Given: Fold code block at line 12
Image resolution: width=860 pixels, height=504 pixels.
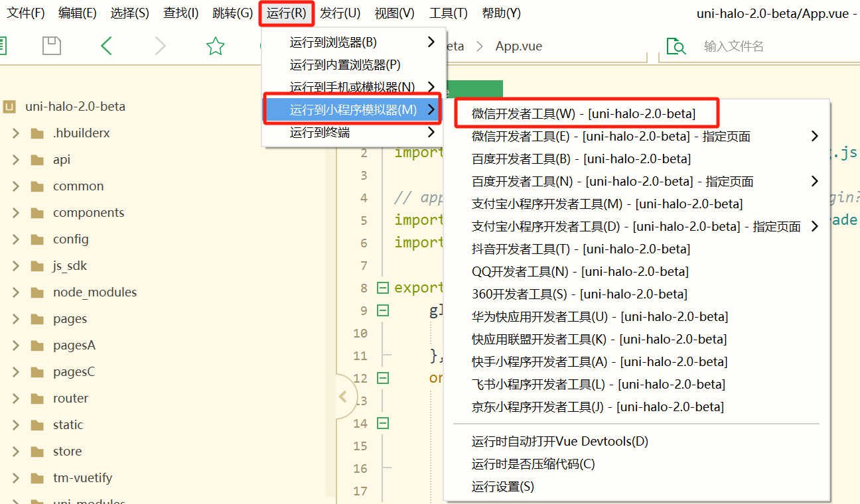Looking at the screenshot, I should 383,378.
